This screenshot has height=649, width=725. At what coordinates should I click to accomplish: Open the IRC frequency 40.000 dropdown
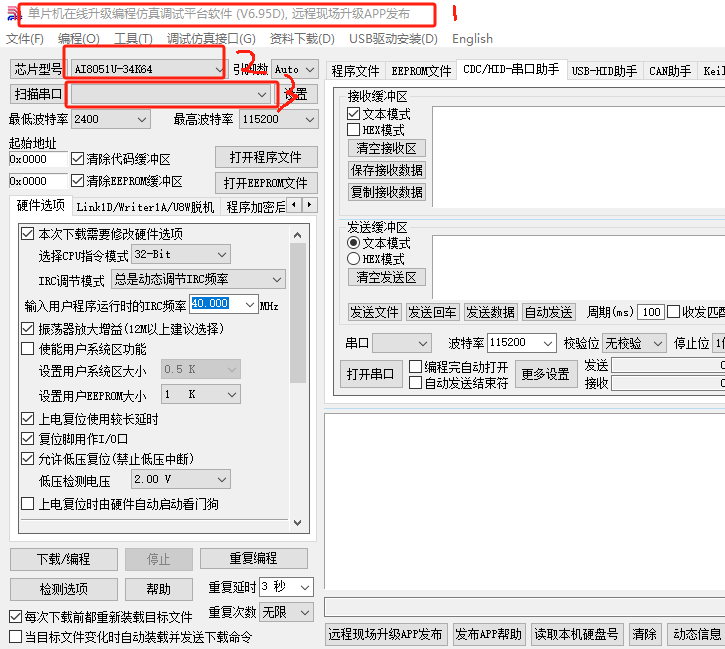tap(250, 304)
